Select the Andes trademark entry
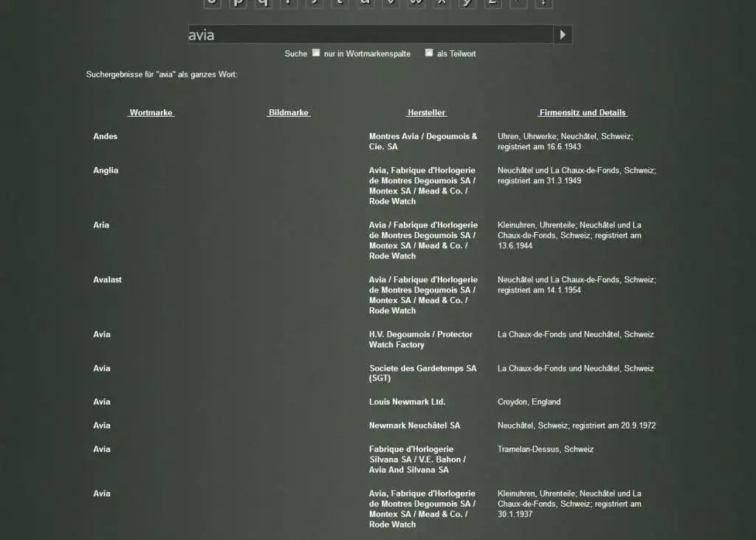The image size is (756, 540). click(105, 136)
